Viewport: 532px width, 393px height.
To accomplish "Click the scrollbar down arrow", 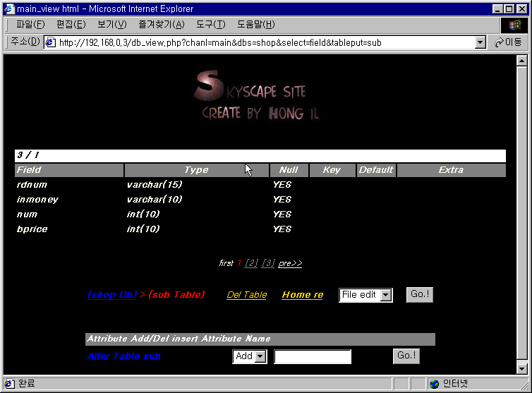I will click(521, 368).
